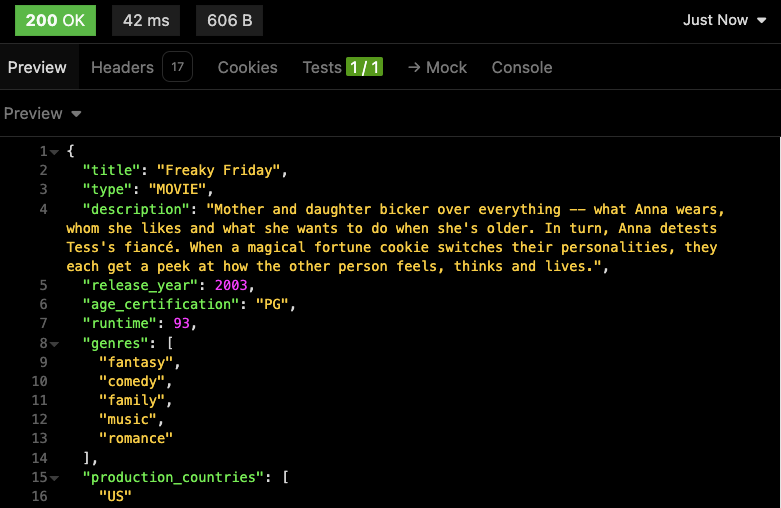Click the 93 runtime value

pos(181,323)
